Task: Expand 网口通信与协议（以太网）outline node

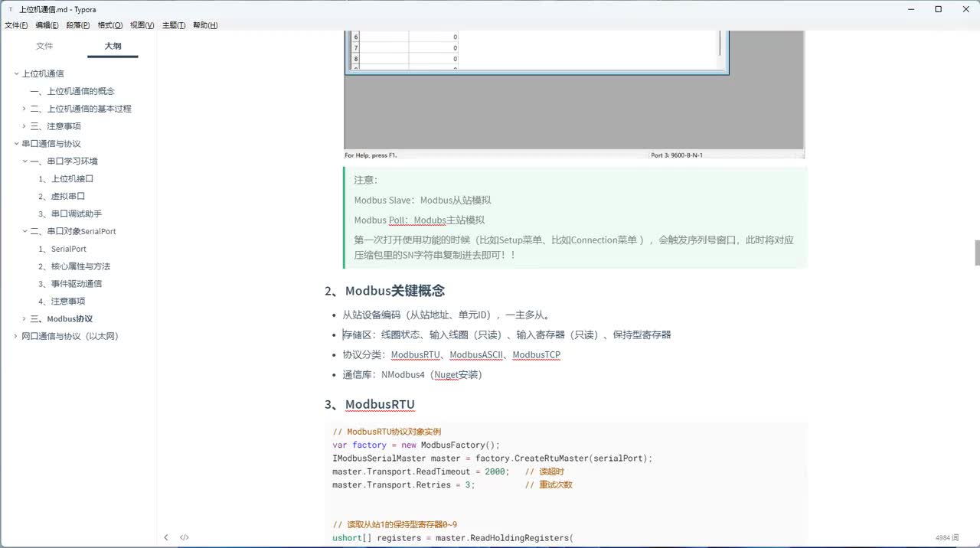Action: (x=16, y=336)
